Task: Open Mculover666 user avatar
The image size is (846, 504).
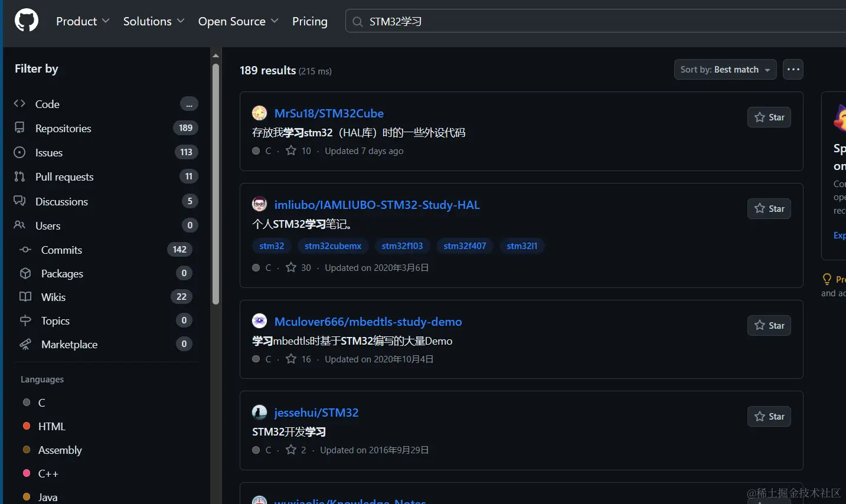Action: point(259,321)
